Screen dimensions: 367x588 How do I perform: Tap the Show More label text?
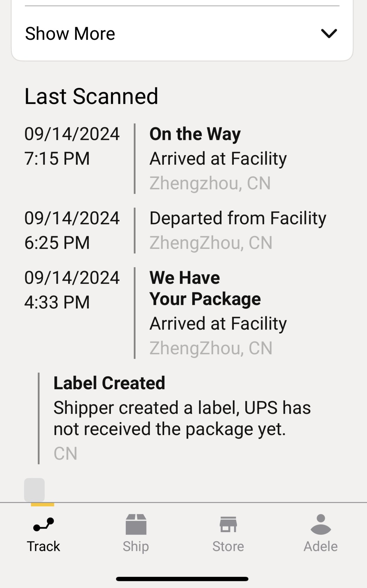[70, 34]
